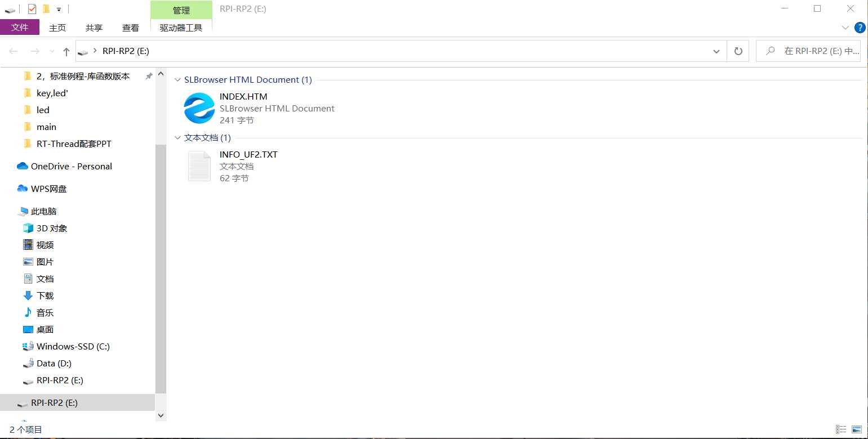Screen dimensions: 868x439
Task: Click the INFO_UF2.TXT file name
Action: click(x=248, y=154)
